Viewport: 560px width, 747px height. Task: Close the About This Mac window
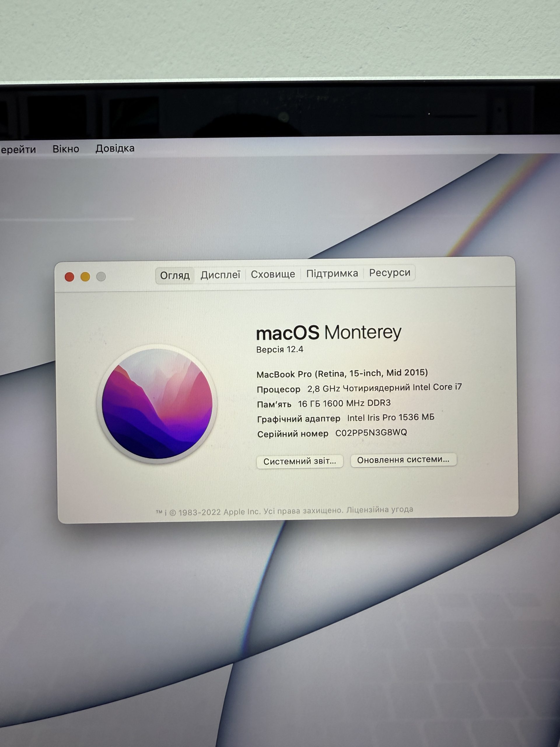69,277
